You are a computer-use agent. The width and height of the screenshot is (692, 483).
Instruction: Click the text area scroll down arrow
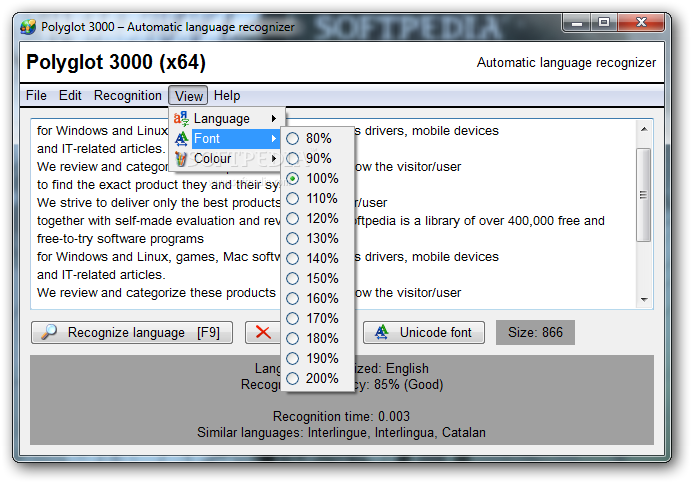point(644,300)
